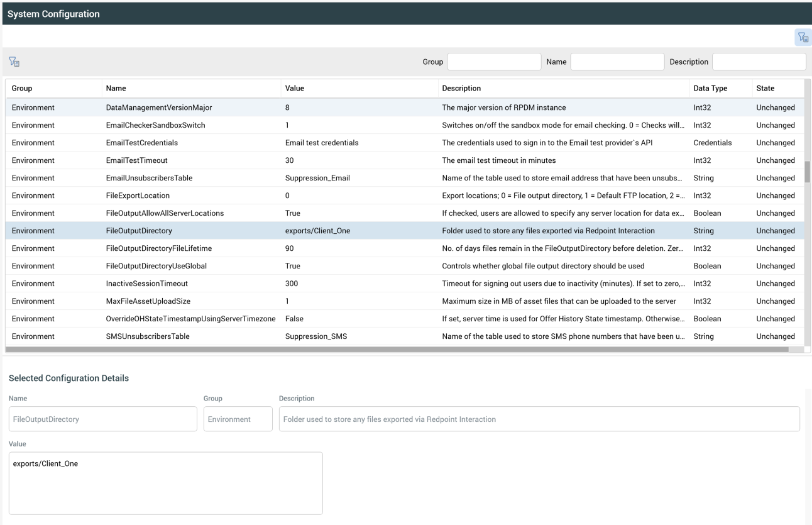The image size is (812, 525).
Task: Click the Description field in Selected Configuration Details
Action: [x=539, y=419]
